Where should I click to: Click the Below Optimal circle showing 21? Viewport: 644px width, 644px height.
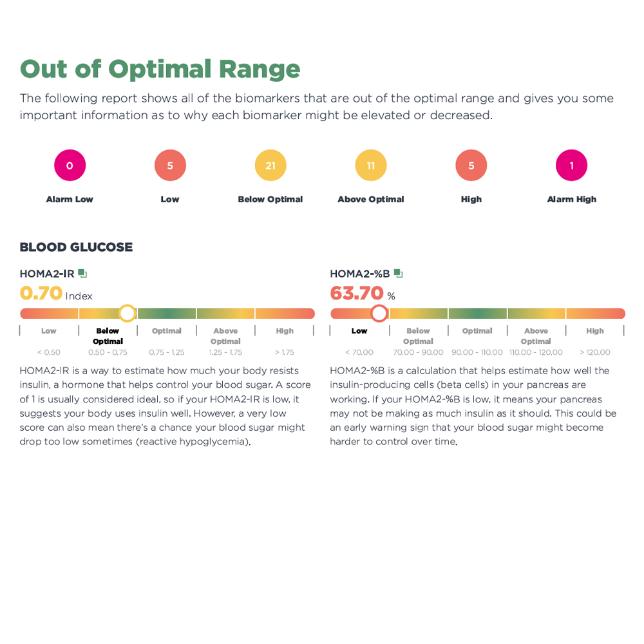click(270, 166)
